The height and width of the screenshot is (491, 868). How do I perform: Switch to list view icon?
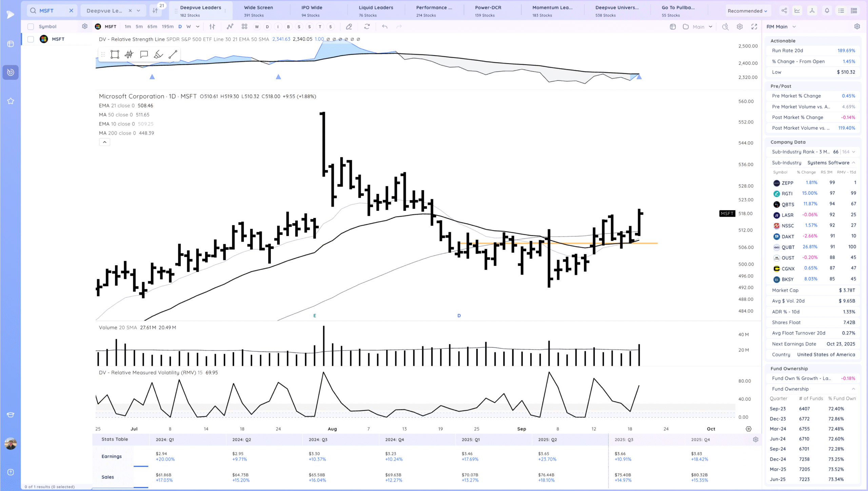click(841, 11)
